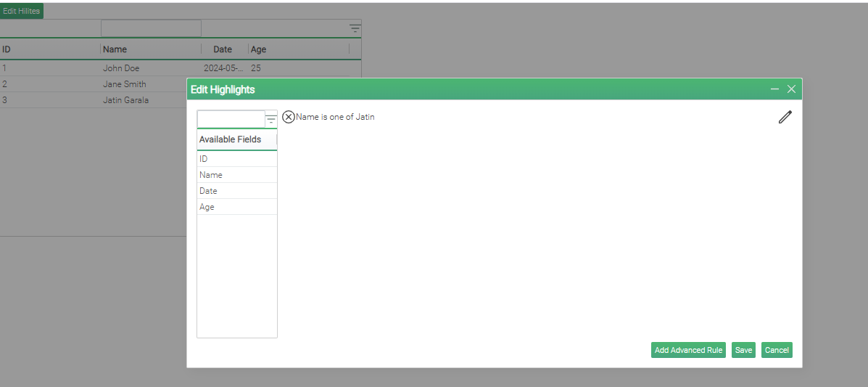Select Name in Available Fields list
Image resolution: width=868 pixels, height=387 pixels.
coord(236,175)
